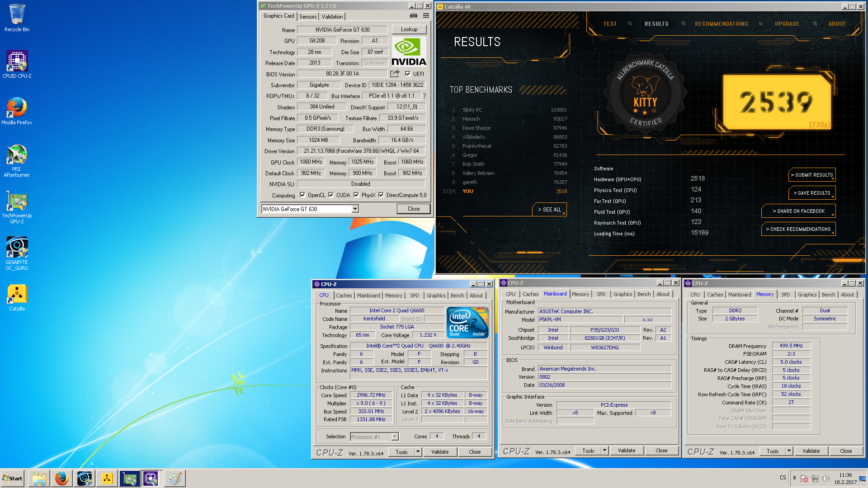Image resolution: width=868 pixels, height=488 pixels.
Task: Open the GPU-Z hamburger menu icon
Action: 426,16
